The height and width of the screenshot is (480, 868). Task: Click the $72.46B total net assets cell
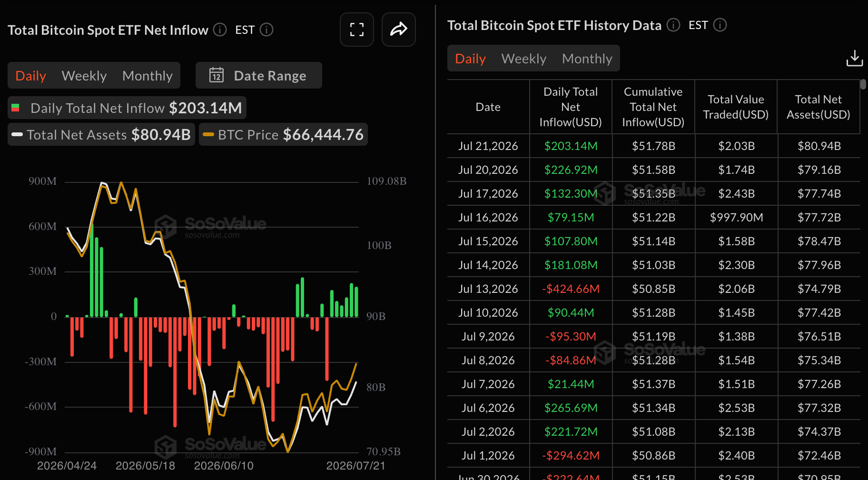pyautogui.click(x=819, y=456)
